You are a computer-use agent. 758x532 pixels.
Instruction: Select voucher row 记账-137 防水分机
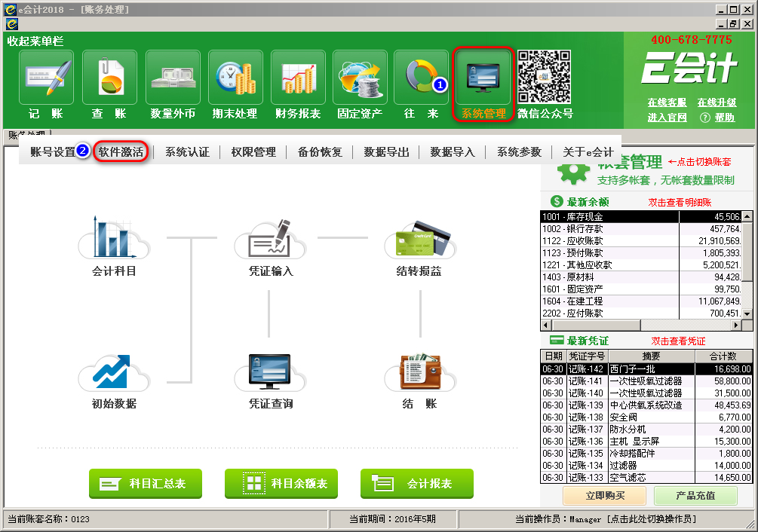(646, 430)
